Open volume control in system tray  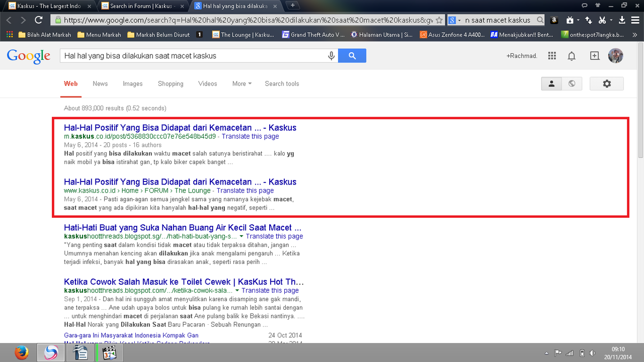(593, 353)
